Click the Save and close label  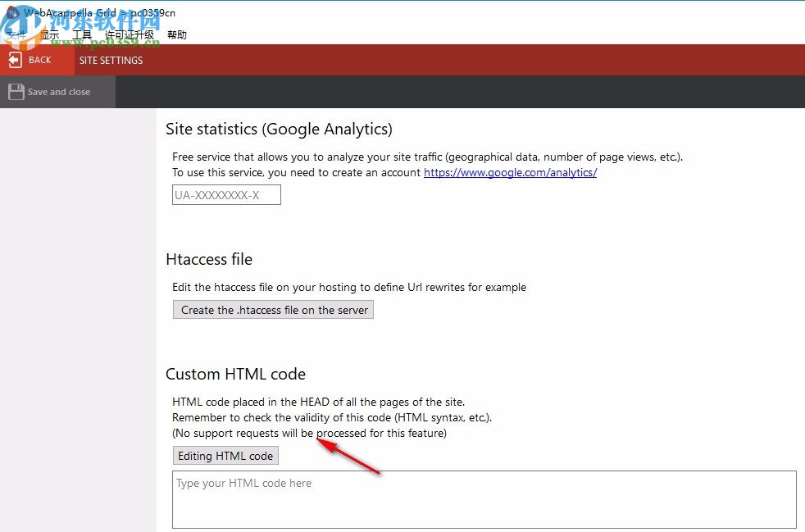click(x=59, y=92)
